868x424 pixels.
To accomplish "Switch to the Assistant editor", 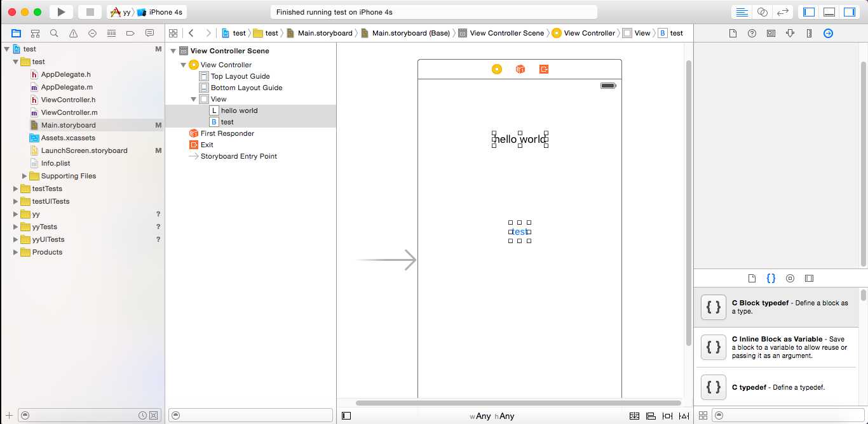I will point(763,12).
